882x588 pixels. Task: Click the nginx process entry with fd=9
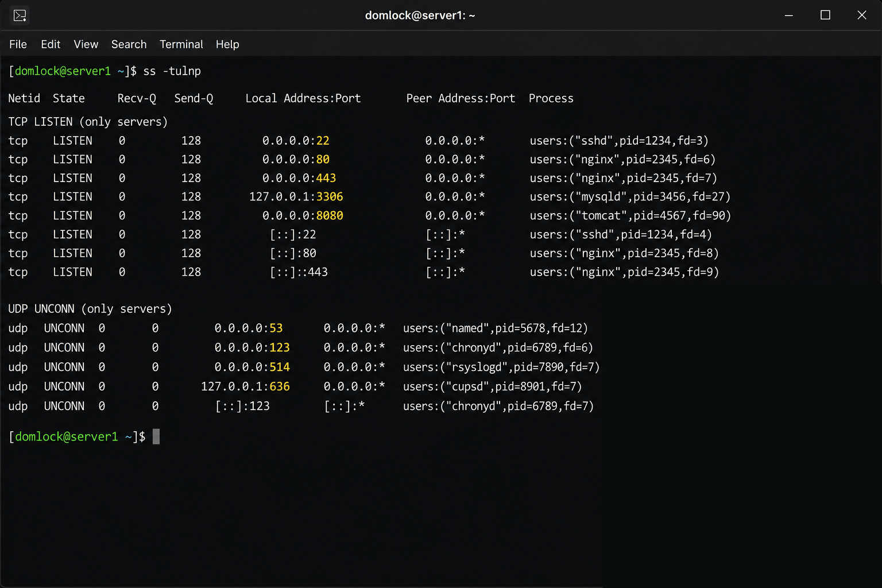[624, 272]
